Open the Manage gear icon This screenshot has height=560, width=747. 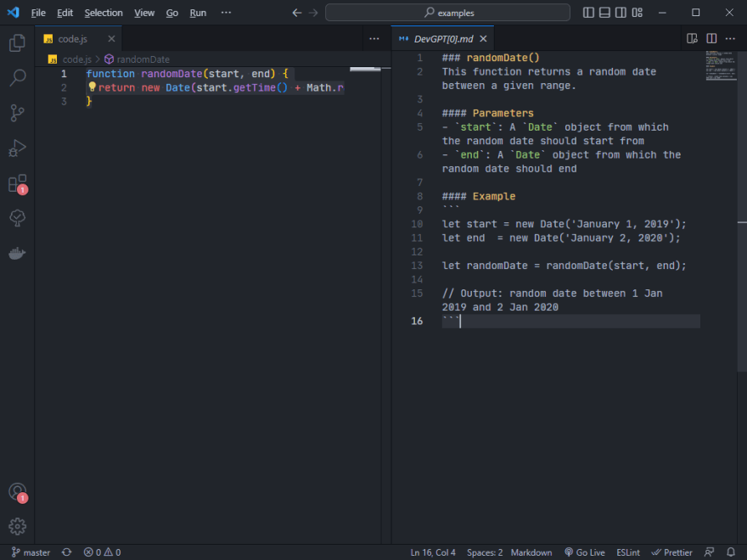[17, 526]
